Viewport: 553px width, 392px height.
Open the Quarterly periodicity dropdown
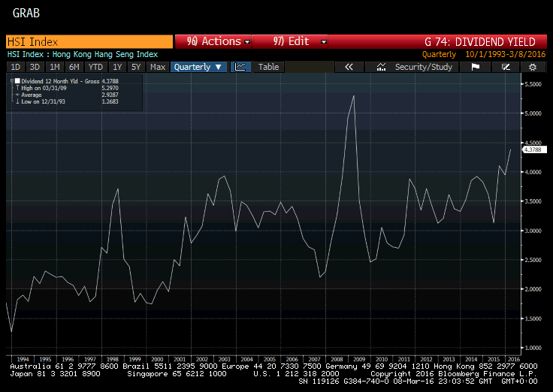[x=198, y=67]
